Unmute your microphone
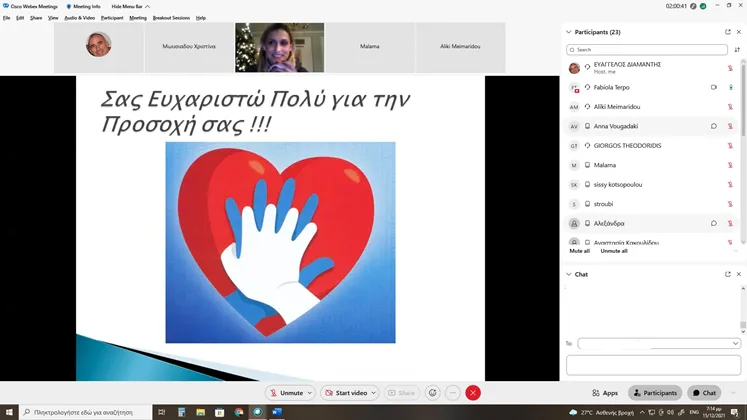Viewport: 747px width, 420px height. 285,393
